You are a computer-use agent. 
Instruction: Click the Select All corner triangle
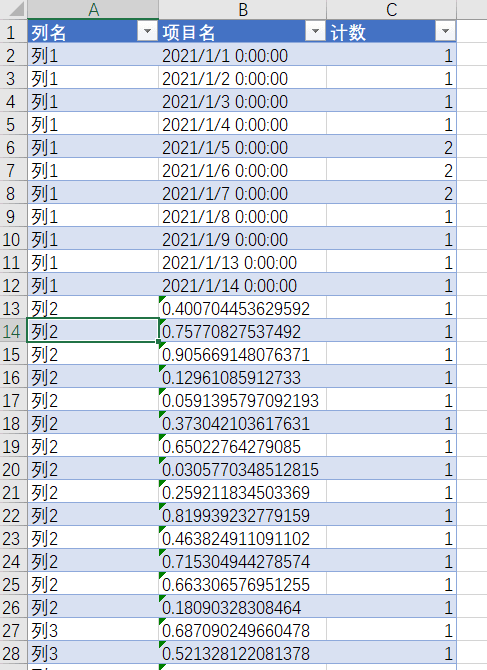pos(16,9)
